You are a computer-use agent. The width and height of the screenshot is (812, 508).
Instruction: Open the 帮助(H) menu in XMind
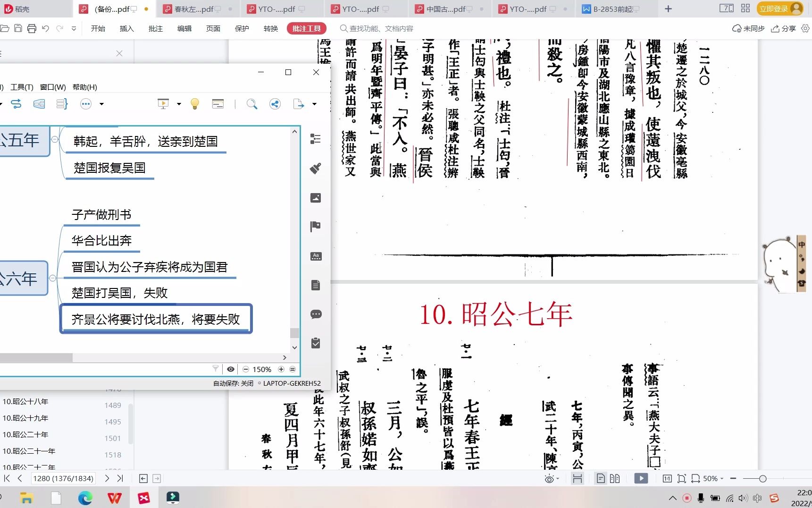pos(85,87)
